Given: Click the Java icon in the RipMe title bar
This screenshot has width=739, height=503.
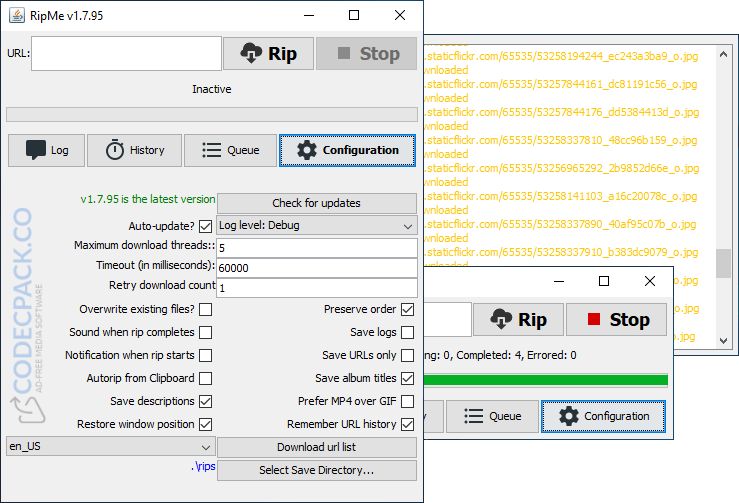Looking at the screenshot, I should point(17,15).
